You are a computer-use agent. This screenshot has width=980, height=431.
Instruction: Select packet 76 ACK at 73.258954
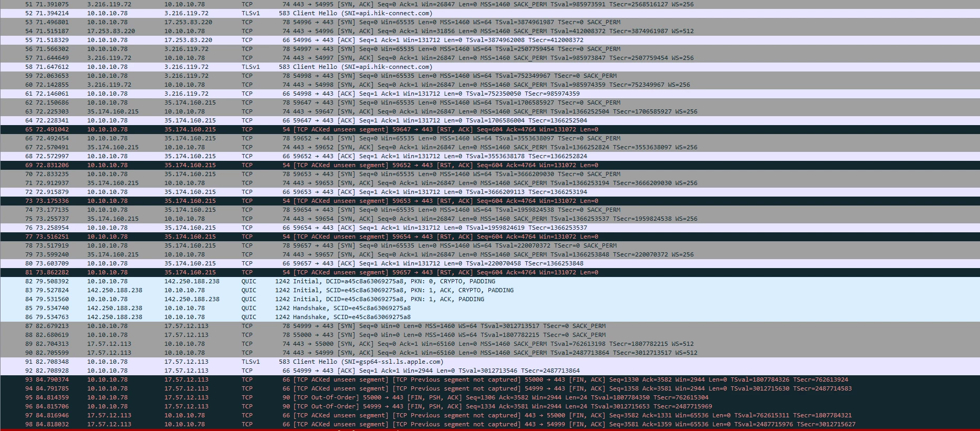(x=490, y=228)
